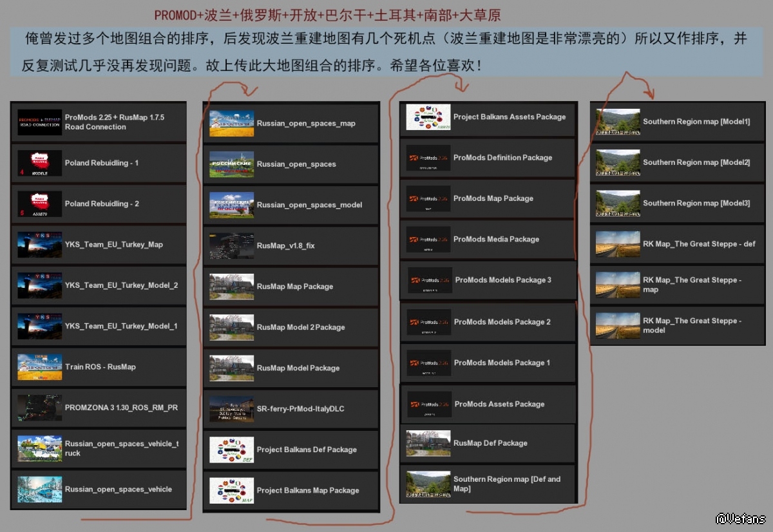
Task: Click the Southern Region map [Model2] thumbnail
Action: 618,162
